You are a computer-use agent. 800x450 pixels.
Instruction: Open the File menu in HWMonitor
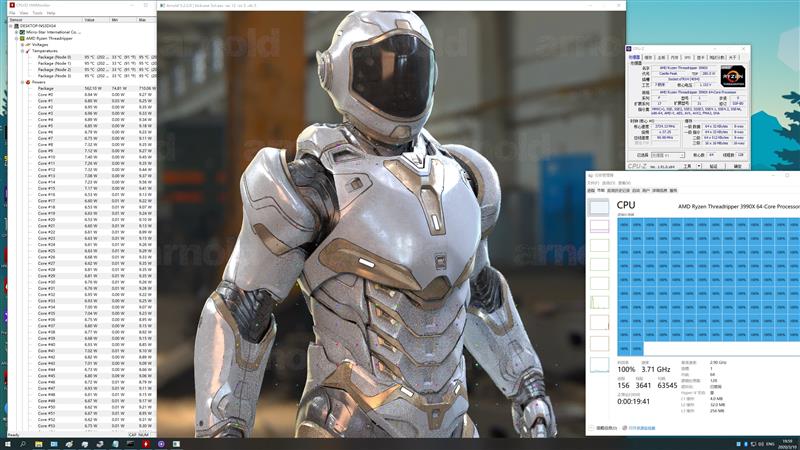10,12
